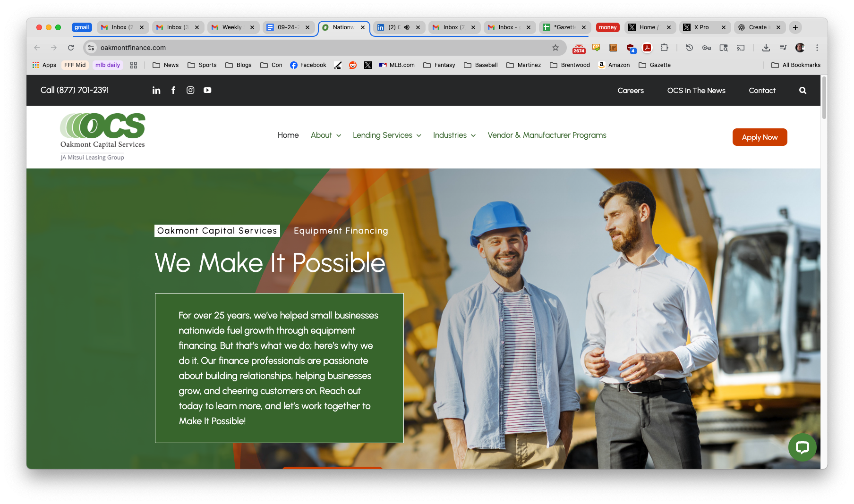Expand the About dropdown menu
The width and height of the screenshot is (854, 504).
click(325, 135)
